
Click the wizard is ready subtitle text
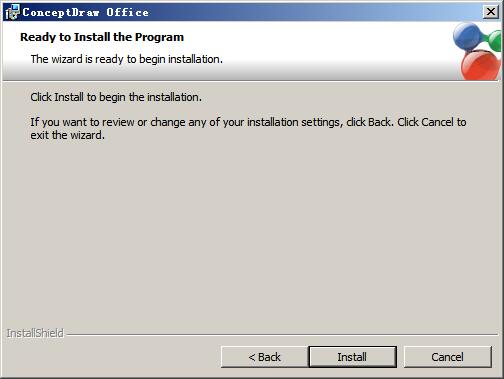(127, 59)
